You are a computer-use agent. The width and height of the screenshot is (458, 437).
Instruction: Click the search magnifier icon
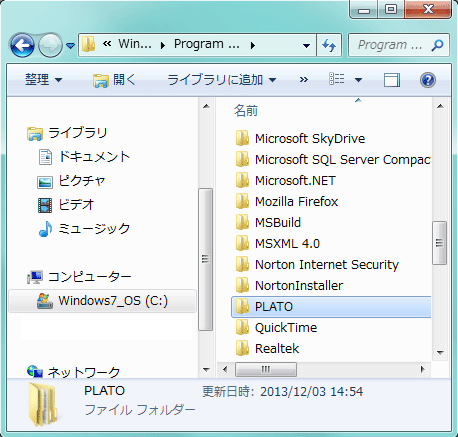pos(437,45)
